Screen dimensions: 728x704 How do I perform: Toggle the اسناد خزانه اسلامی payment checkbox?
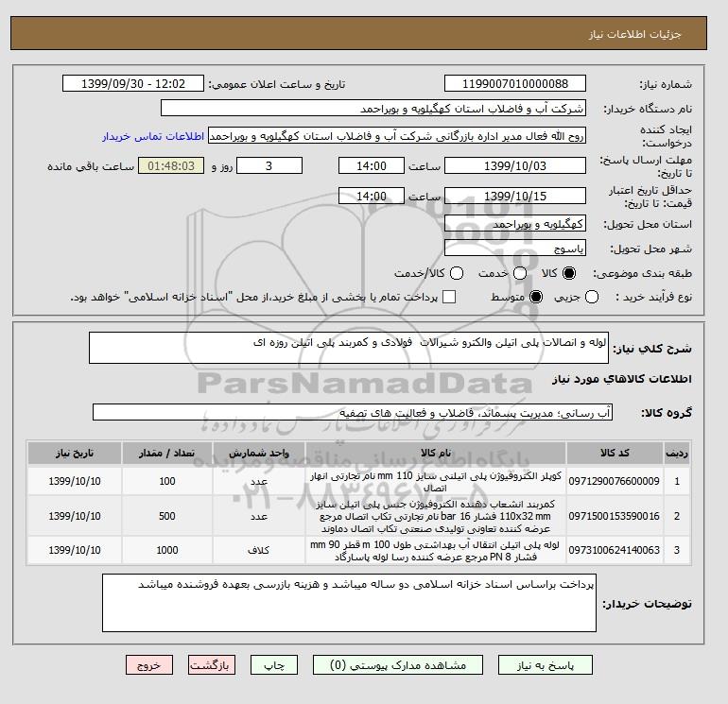coord(449,297)
